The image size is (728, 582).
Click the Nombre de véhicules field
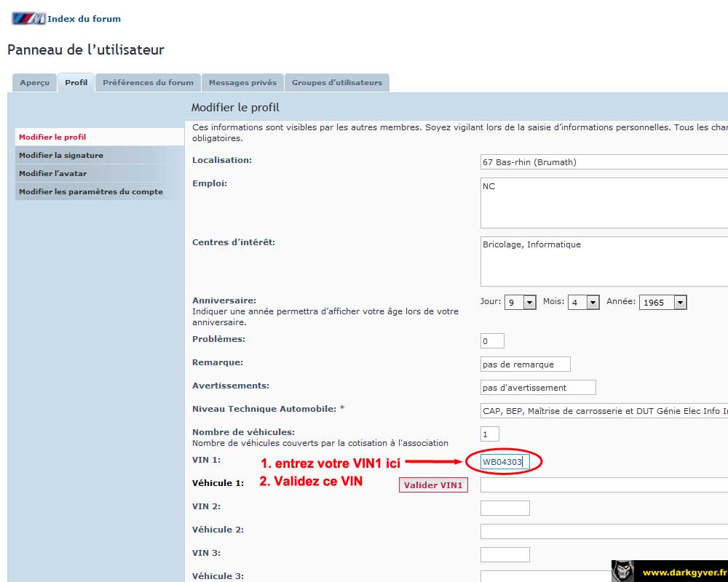tap(490, 434)
